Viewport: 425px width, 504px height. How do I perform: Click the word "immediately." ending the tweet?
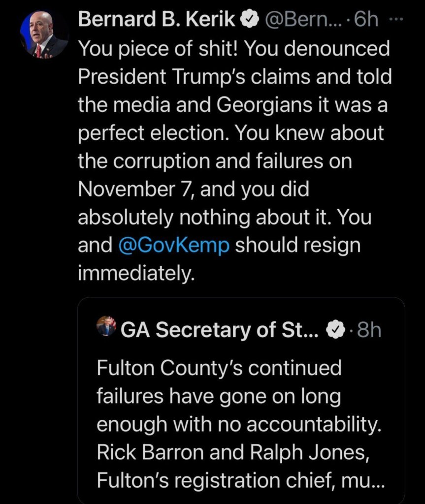coord(132,274)
